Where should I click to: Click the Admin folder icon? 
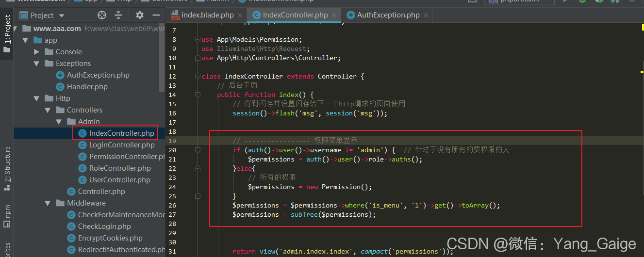click(x=70, y=122)
